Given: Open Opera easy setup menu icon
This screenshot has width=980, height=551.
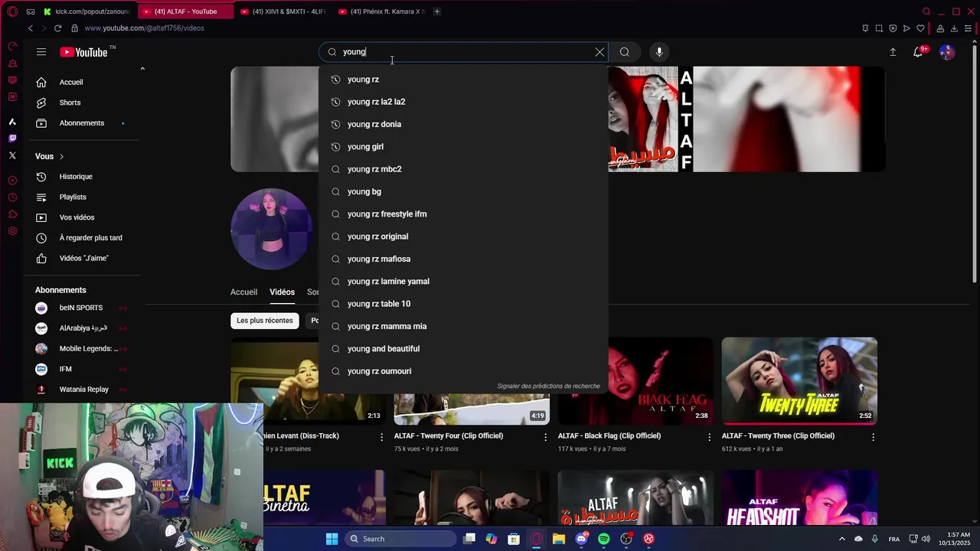Looking at the screenshot, I should coord(968,28).
